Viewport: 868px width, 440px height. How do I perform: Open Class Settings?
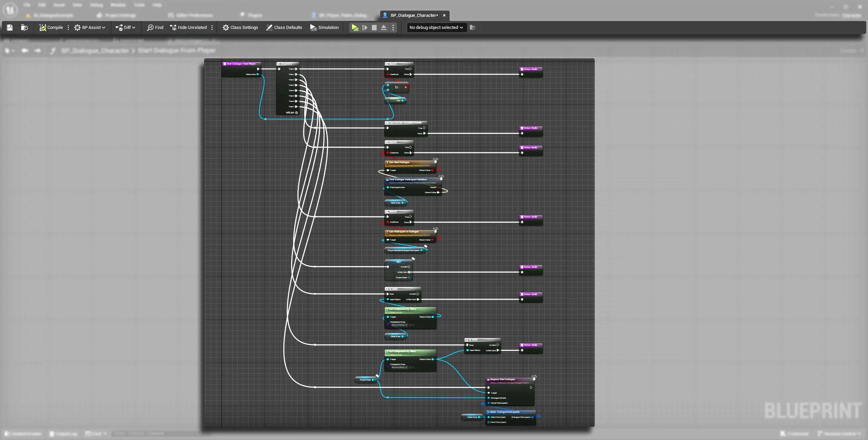pos(240,28)
